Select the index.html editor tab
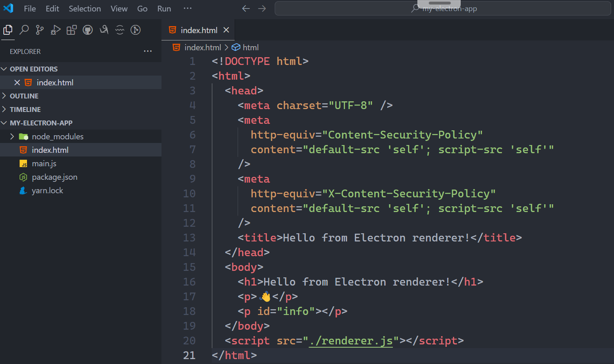614x364 pixels. click(x=199, y=30)
